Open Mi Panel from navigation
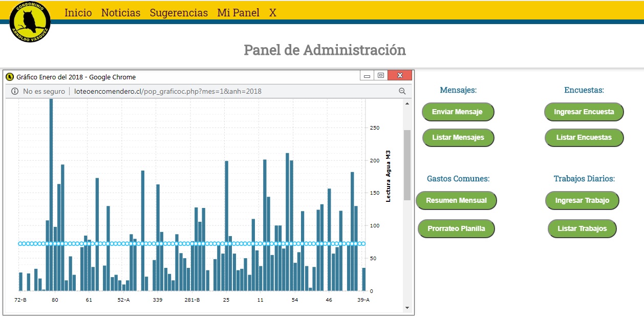This screenshot has height=336, width=644. click(x=238, y=13)
